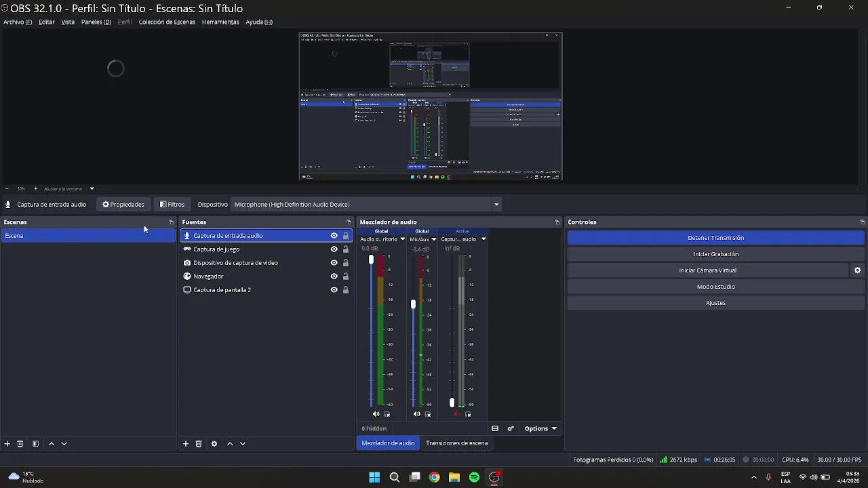Open Spotify from the taskbar
The height and width of the screenshot is (488, 868).
point(474,477)
